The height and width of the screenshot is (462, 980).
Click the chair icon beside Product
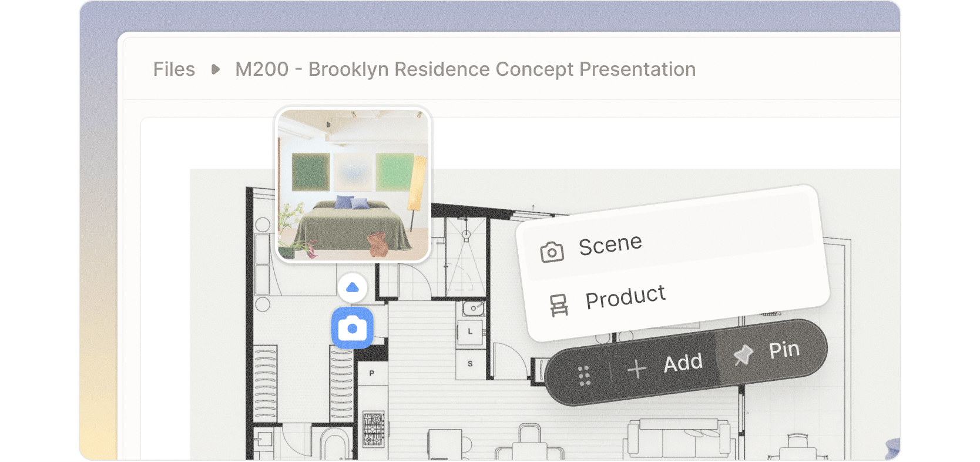558,305
